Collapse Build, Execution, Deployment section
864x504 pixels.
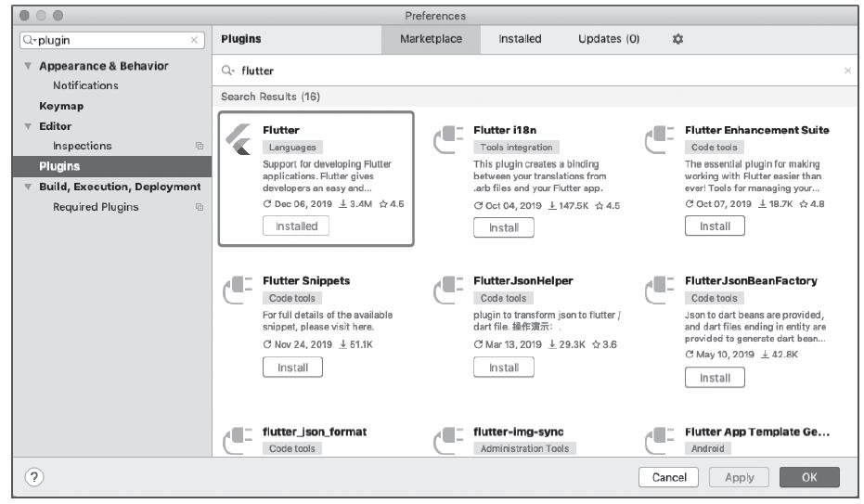pos(28,187)
